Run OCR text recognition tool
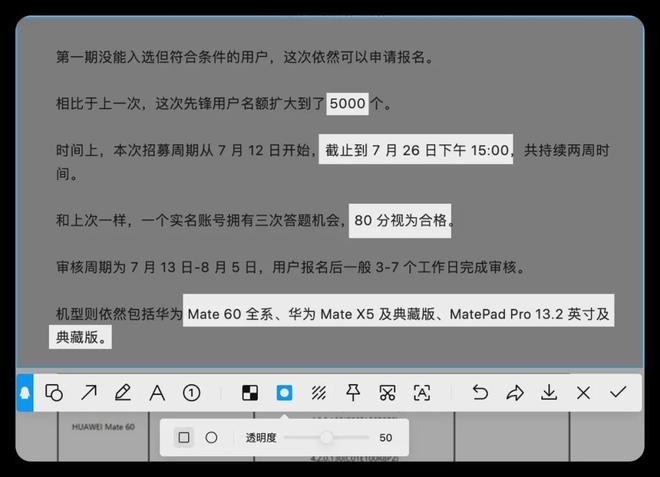This screenshot has width=660, height=477. click(422, 393)
